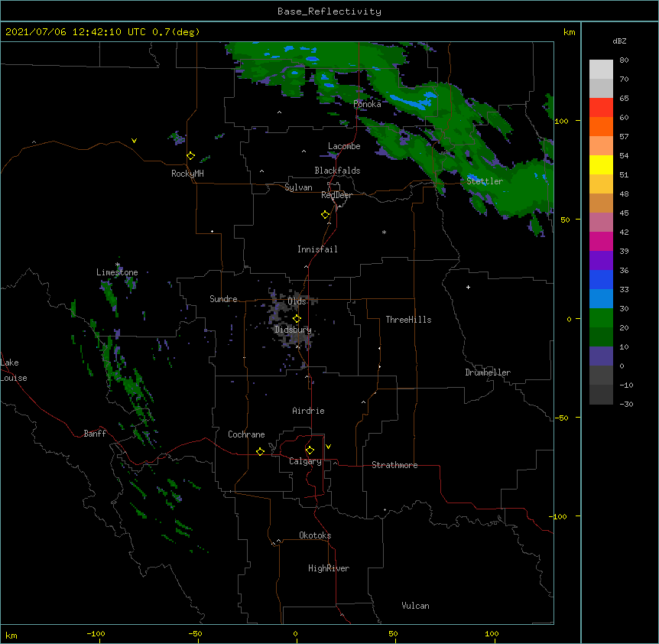
Task: Pick the bright green swatch above 20 in legend
Action: (601, 318)
